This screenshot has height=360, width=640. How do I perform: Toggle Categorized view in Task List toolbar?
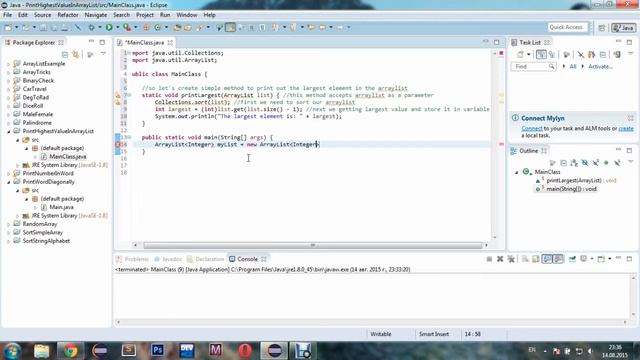[x=541, y=54]
